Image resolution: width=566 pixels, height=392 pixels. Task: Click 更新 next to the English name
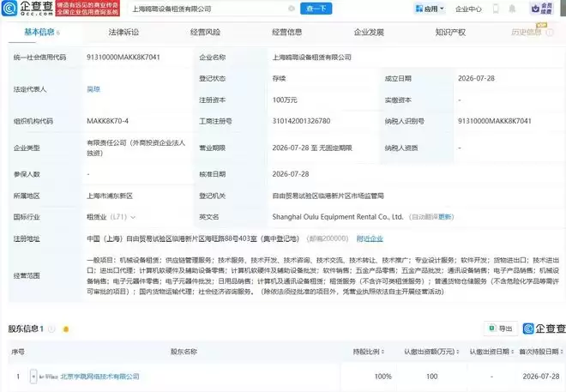[445, 217]
